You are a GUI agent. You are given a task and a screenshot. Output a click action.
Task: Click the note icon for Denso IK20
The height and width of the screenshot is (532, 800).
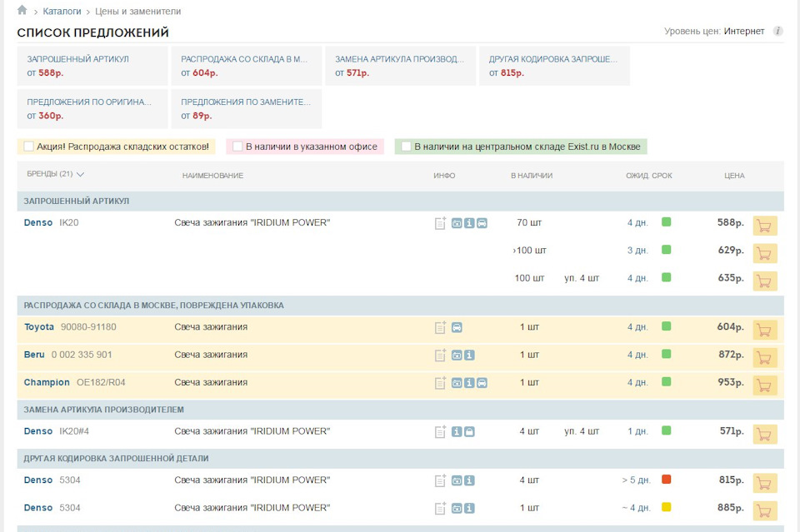(440, 223)
